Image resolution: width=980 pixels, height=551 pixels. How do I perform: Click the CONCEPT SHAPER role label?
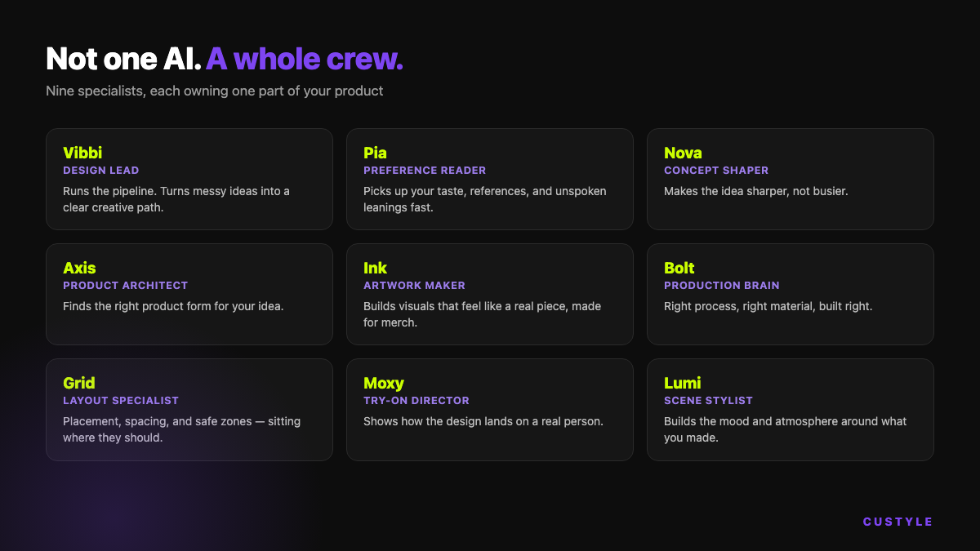click(716, 171)
